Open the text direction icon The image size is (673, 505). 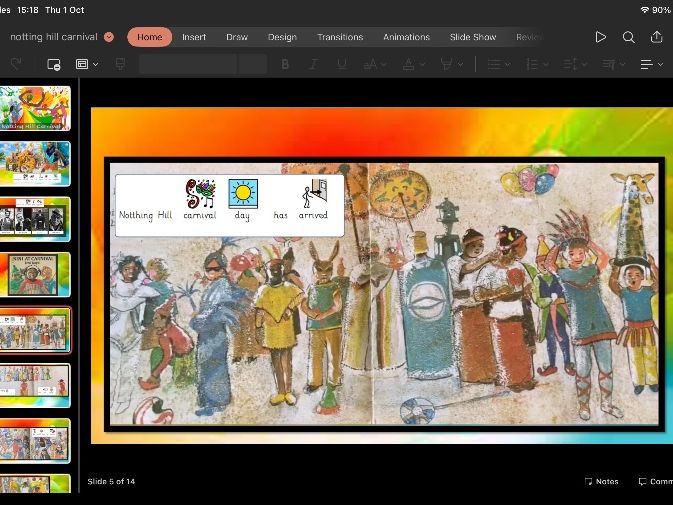point(609,65)
